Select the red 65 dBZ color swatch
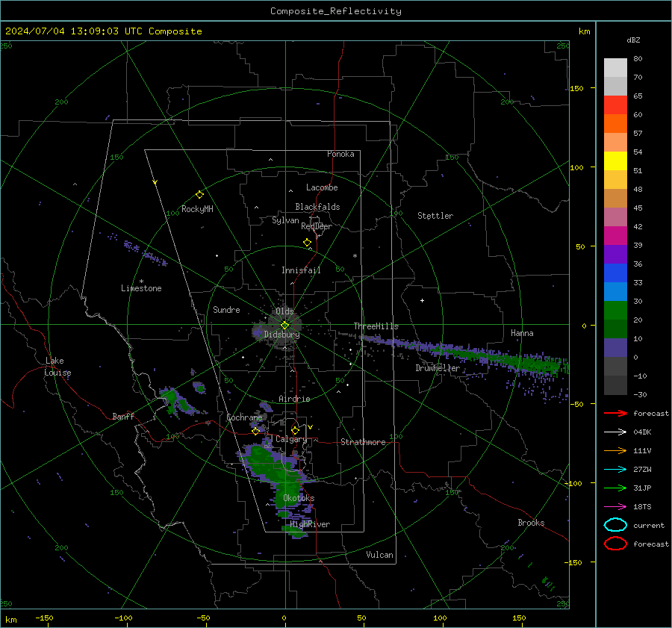The height and width of the screenshot is (628, 672). 615,105
